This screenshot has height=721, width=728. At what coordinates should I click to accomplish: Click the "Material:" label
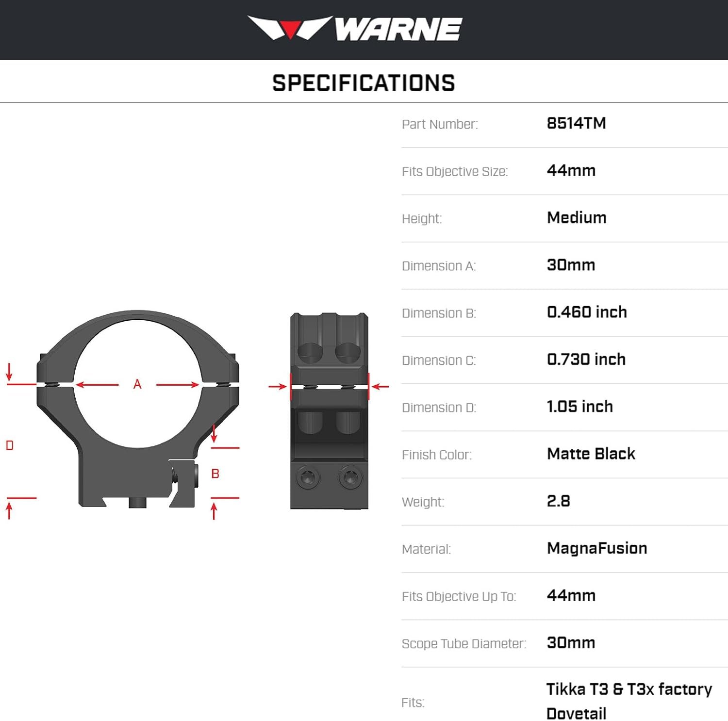426,549
